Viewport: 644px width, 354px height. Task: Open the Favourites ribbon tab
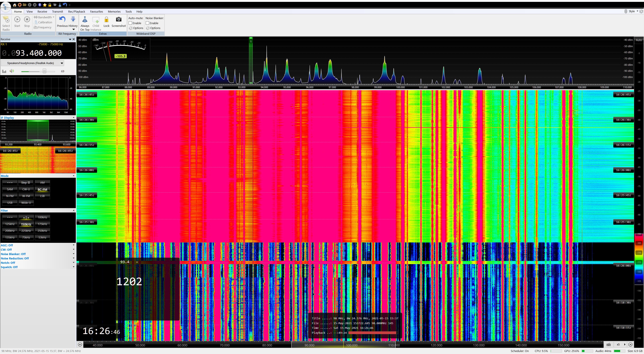(96, 12)
